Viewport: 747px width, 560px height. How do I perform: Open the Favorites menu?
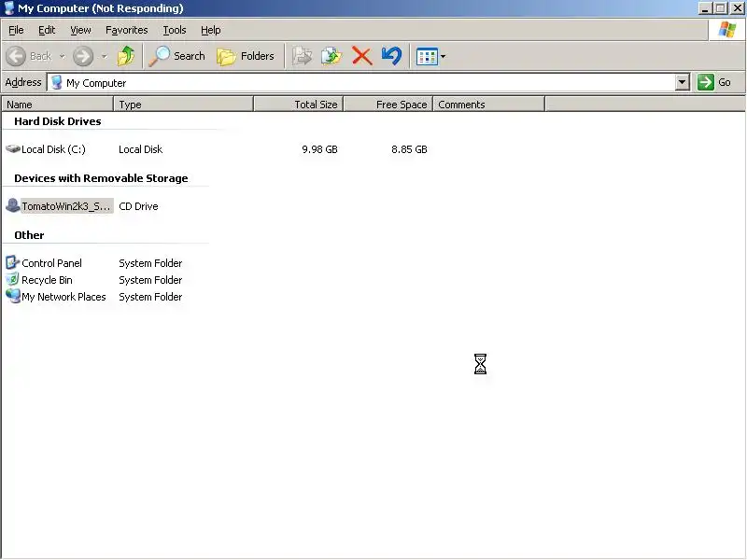coord(127,30)
